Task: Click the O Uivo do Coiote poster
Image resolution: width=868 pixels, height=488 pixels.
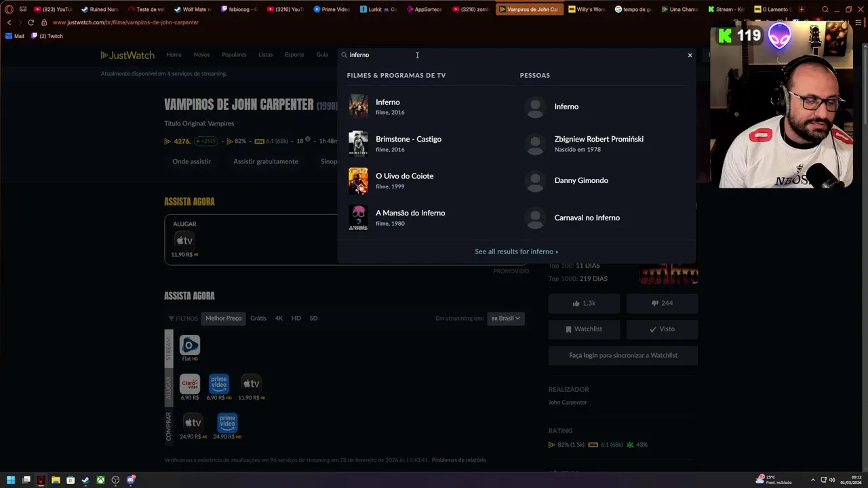Action: (358, 180)
